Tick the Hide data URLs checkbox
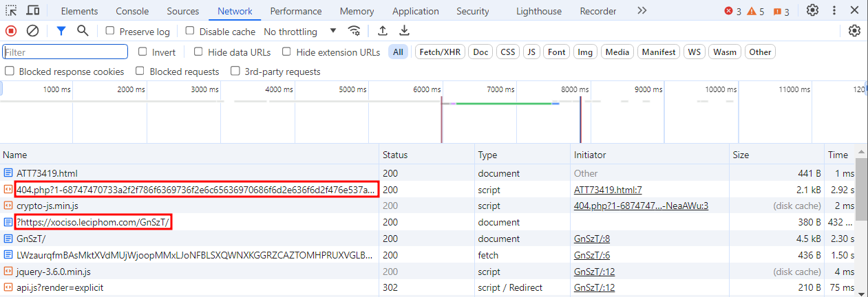The height and width of the screenshot is (297, 868). click(199, 52)
